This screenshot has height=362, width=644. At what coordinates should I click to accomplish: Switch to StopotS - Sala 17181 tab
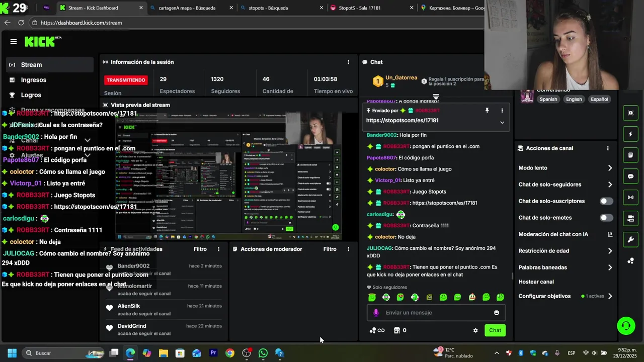click(372, 8)
